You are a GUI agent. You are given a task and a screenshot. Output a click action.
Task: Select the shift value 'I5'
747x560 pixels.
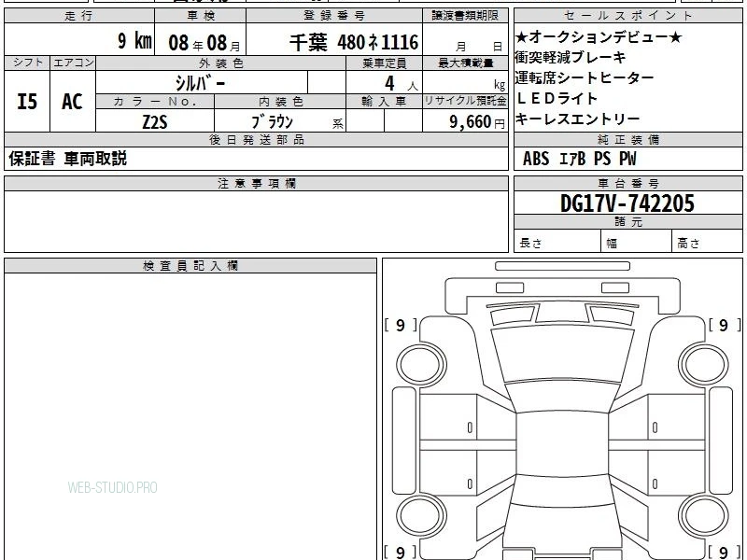pyautogui.click(x=27, y=102)
